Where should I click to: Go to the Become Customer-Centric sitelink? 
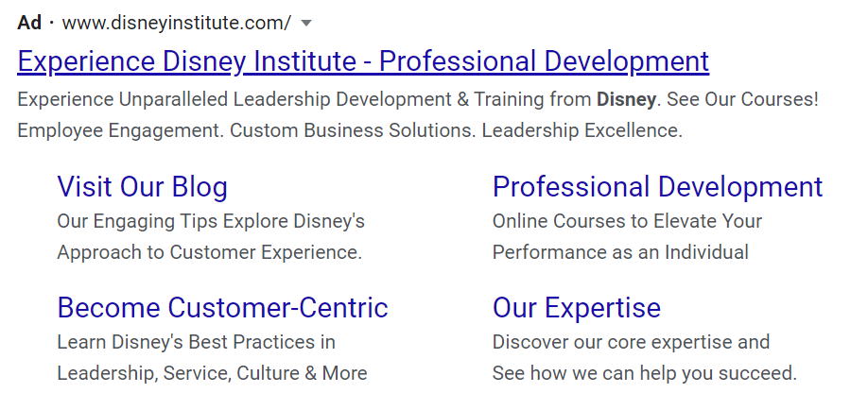click(222, 308)
